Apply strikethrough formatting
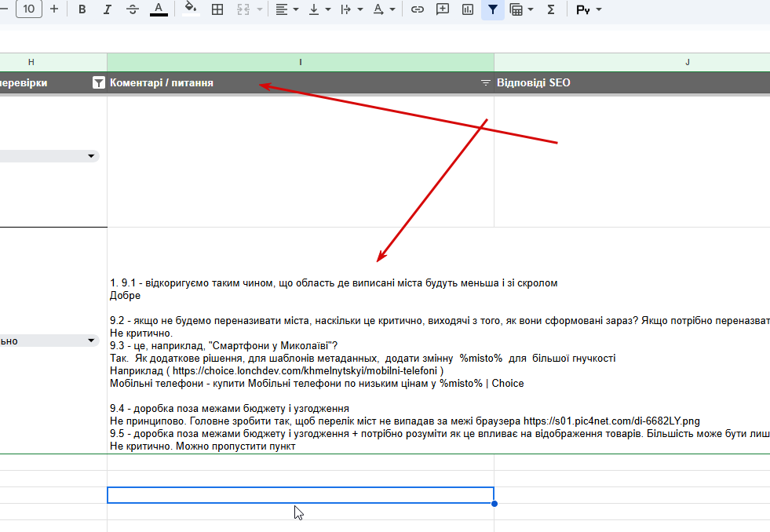The image size is (770, 532). click(x=133, y=9)
